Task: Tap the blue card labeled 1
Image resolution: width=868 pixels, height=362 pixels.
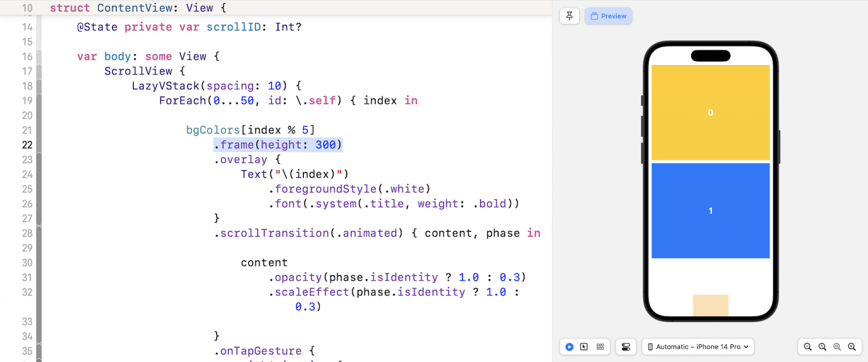Action: coord(710,210)
